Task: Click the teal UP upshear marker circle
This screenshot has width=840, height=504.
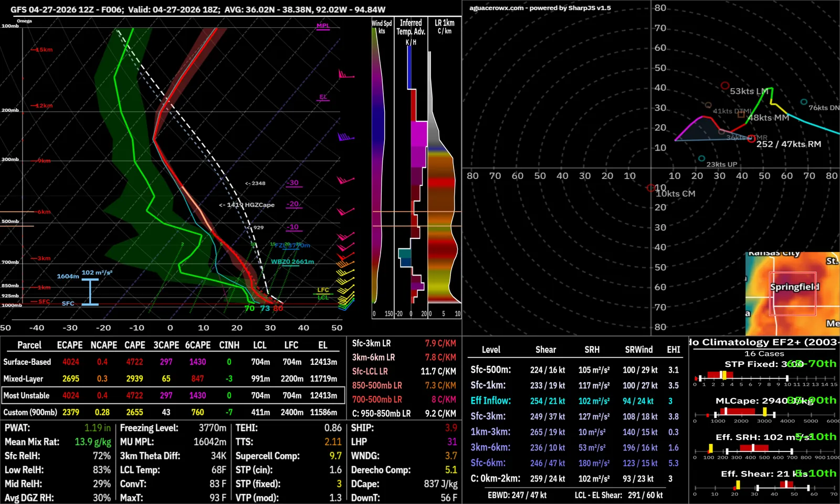Action: pyautogui.click(x=701, y=158)
